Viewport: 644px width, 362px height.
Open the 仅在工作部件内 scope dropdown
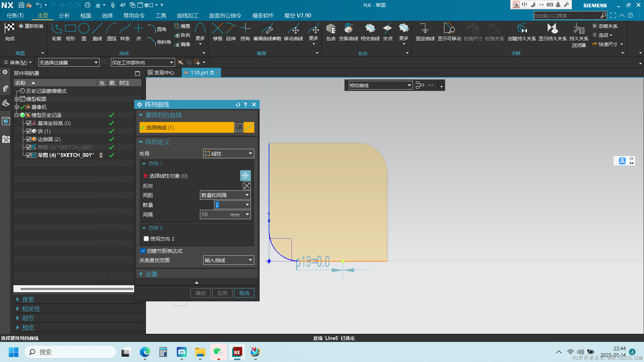coord(143,62)
